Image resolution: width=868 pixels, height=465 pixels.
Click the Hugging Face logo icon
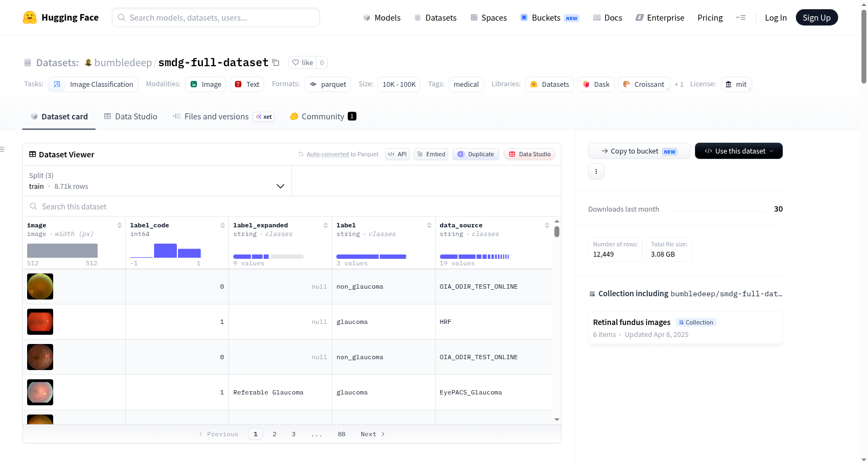tap(30, 17)
